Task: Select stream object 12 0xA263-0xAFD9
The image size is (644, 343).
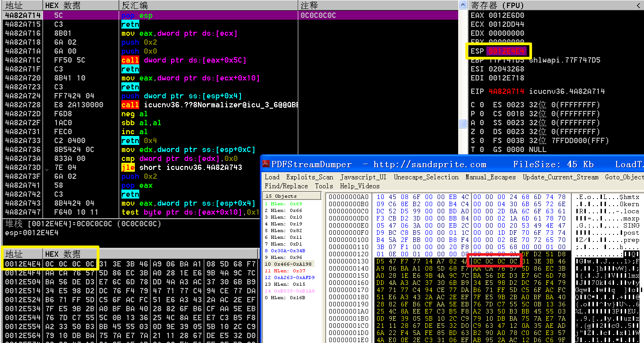Action: tap(289, 277)
